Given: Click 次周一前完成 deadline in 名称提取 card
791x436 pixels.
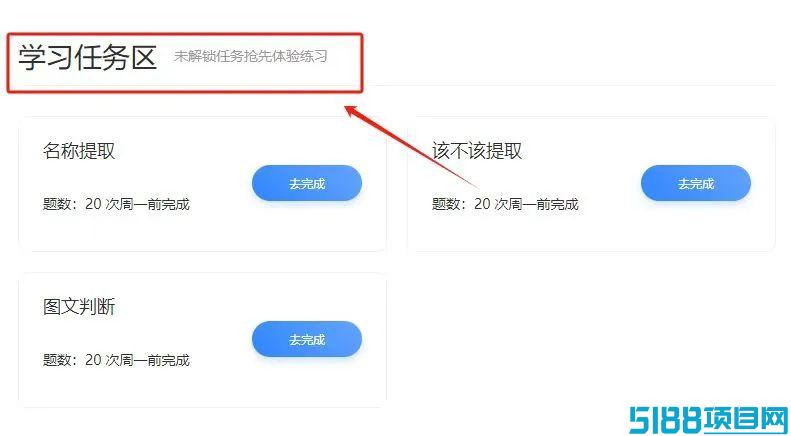Looking at the screenshot, I should [148, 204].
